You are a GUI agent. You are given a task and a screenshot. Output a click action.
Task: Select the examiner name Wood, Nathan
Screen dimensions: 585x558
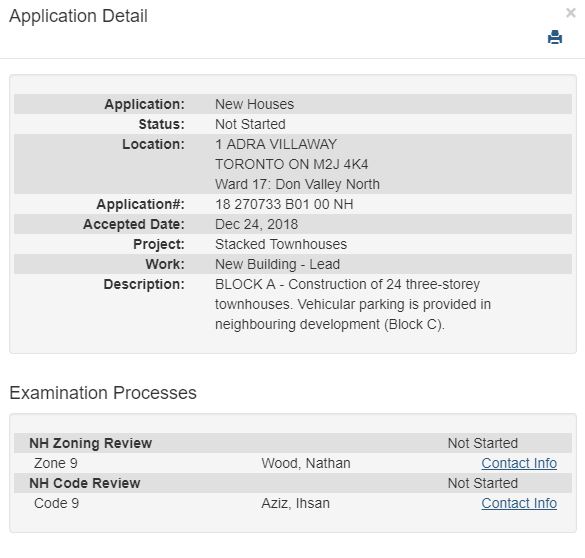click(306, 463)
